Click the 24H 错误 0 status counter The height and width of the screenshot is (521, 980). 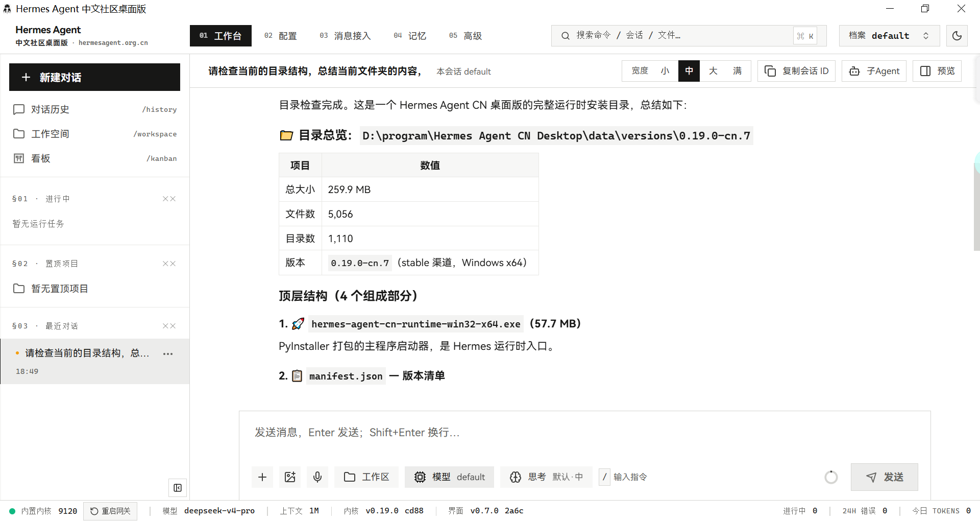pyautogui.click(x=865, y=511)
